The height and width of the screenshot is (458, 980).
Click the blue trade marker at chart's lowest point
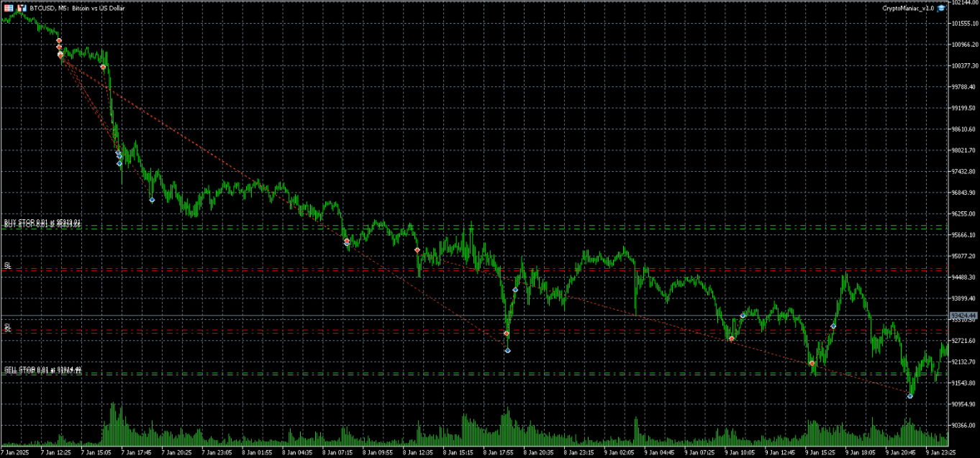[910, 396]
